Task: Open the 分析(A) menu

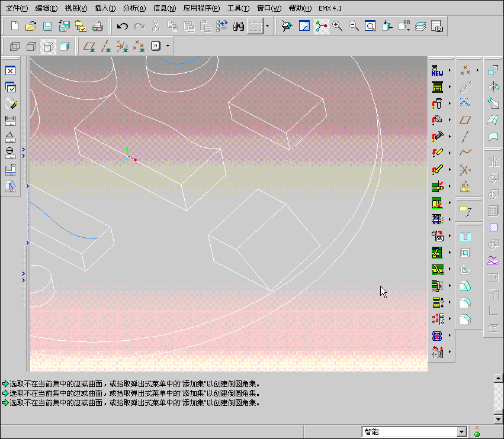Action: 134,8
